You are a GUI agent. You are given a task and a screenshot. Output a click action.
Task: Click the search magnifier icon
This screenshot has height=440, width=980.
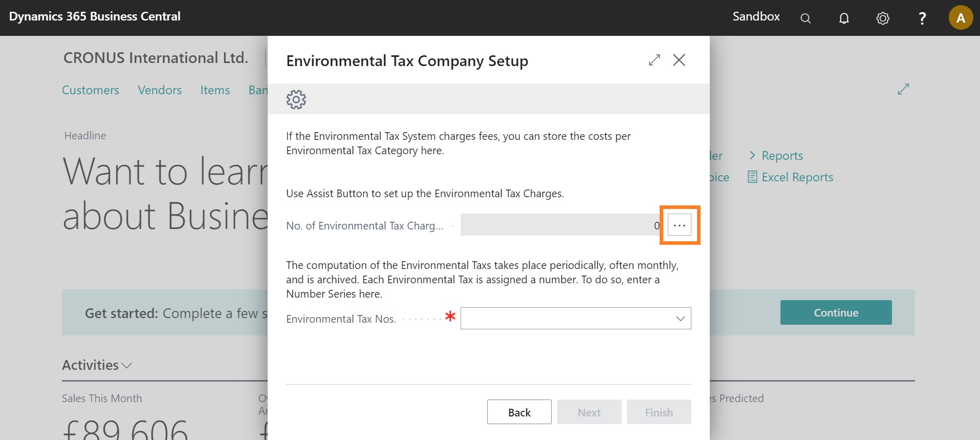805,18
